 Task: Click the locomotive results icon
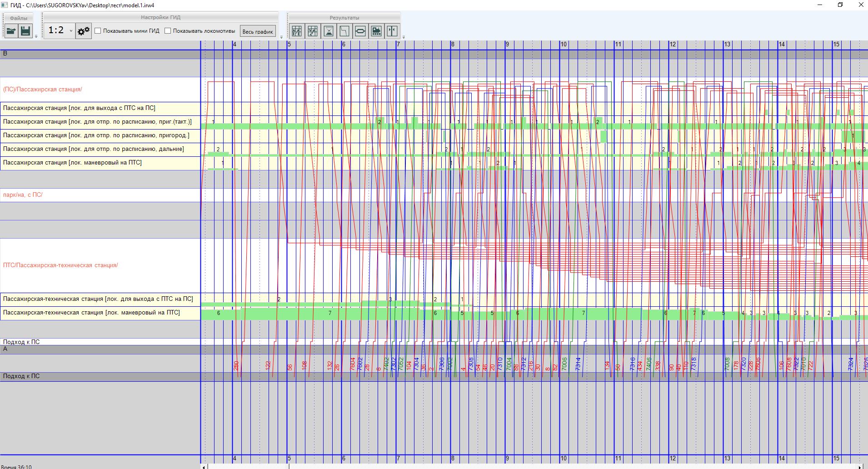[x=376, y=31]
